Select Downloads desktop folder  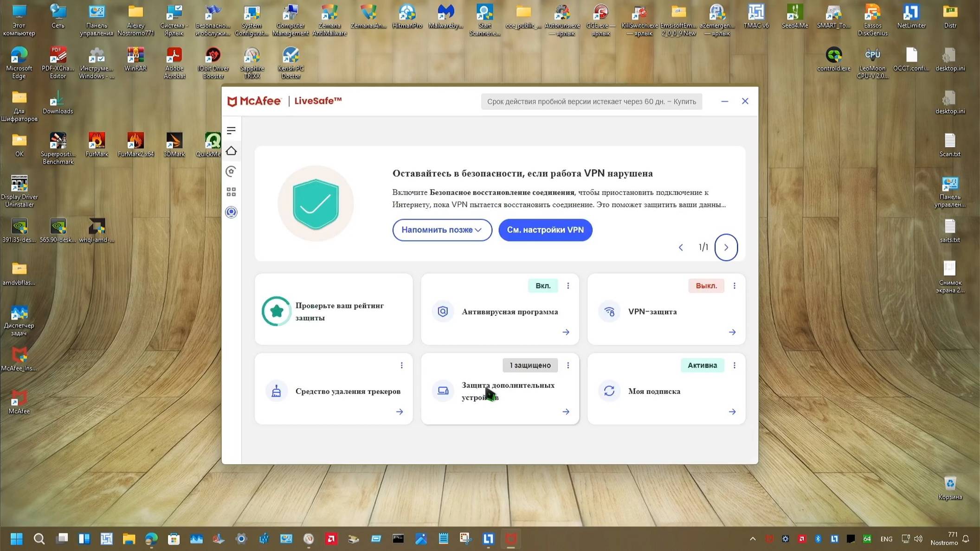pyautogui.click(x=58, y=102)
